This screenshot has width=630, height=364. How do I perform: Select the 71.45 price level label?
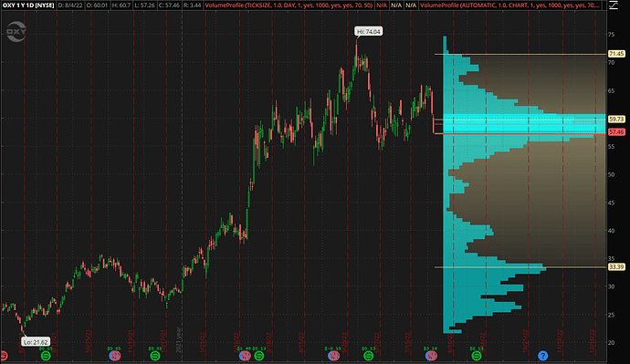tap(616, 54)
